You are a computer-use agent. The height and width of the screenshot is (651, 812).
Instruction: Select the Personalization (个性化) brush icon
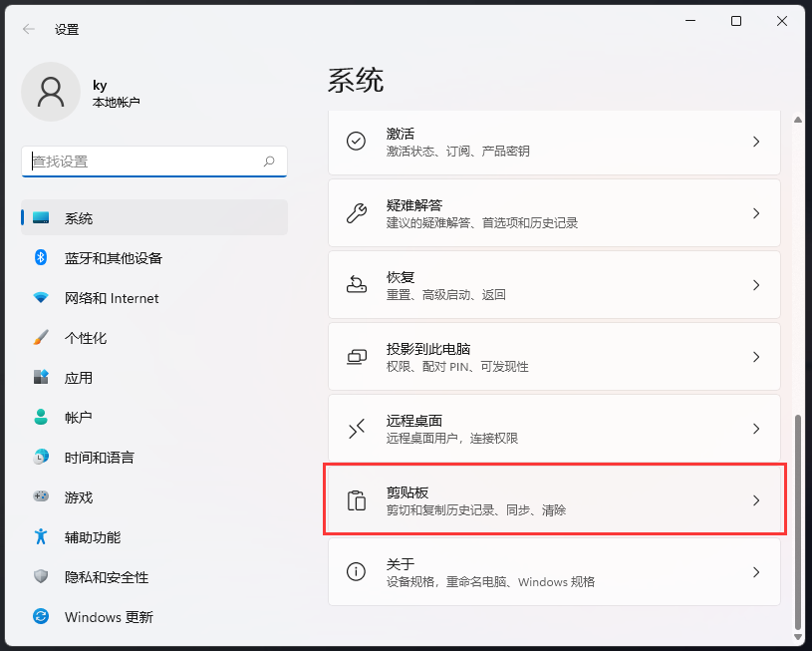(x=40, y=337)
